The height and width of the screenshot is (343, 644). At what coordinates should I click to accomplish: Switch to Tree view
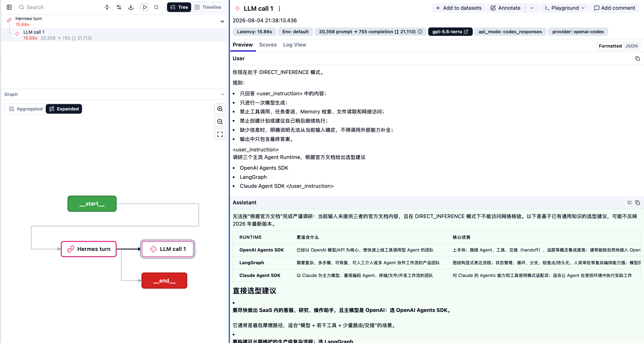[x=179, y=7]
